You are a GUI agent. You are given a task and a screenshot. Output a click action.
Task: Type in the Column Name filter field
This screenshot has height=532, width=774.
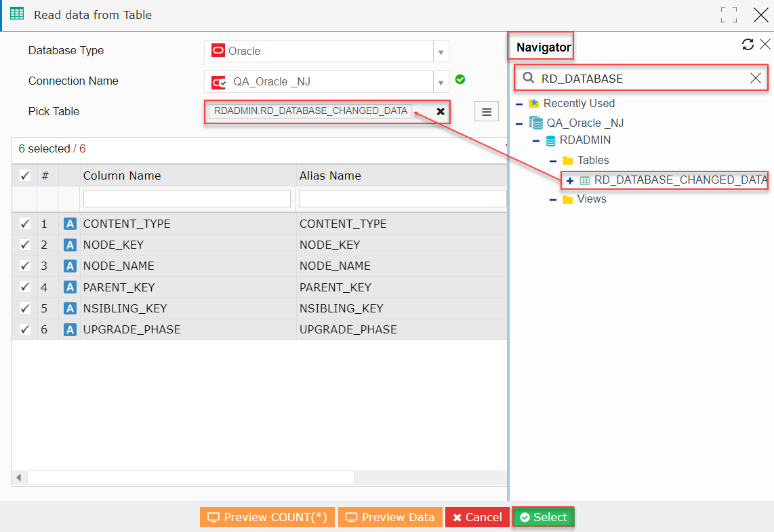click(x=186, y=198)
